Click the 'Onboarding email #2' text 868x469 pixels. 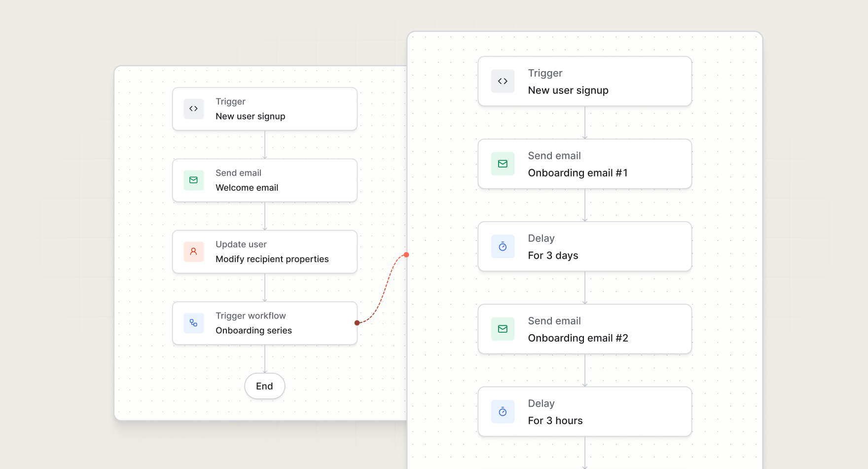pyautogui.click(x=578, y=338)
